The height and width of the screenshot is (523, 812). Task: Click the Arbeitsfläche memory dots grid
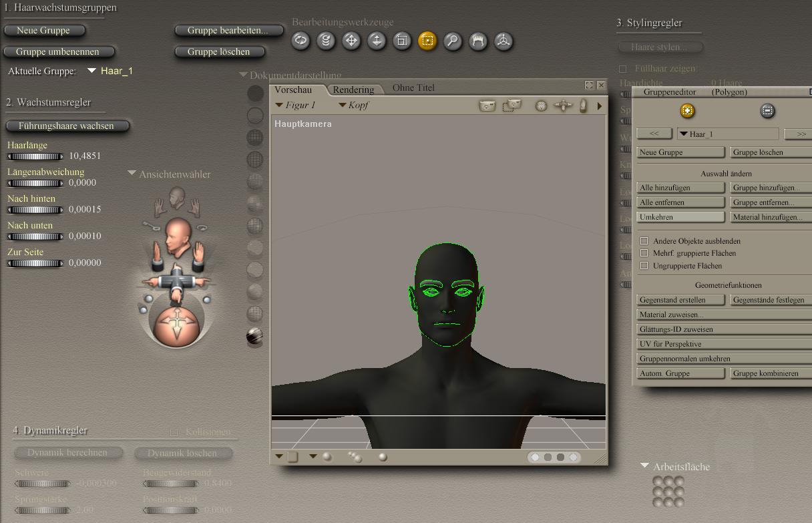668,492
